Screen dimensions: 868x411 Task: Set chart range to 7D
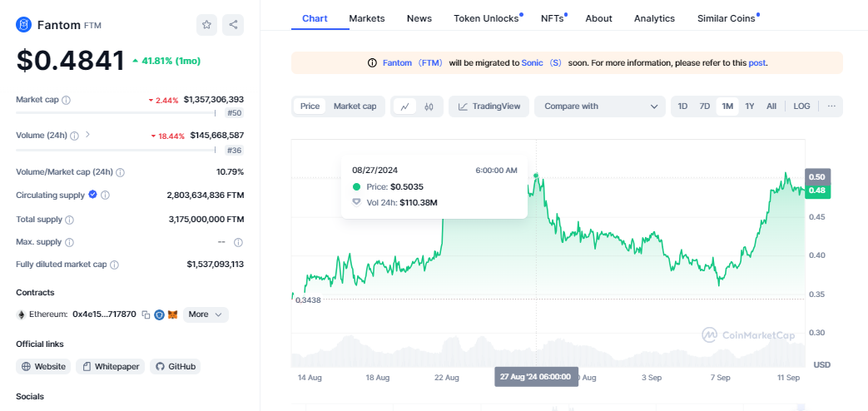(x=704, y=106)
